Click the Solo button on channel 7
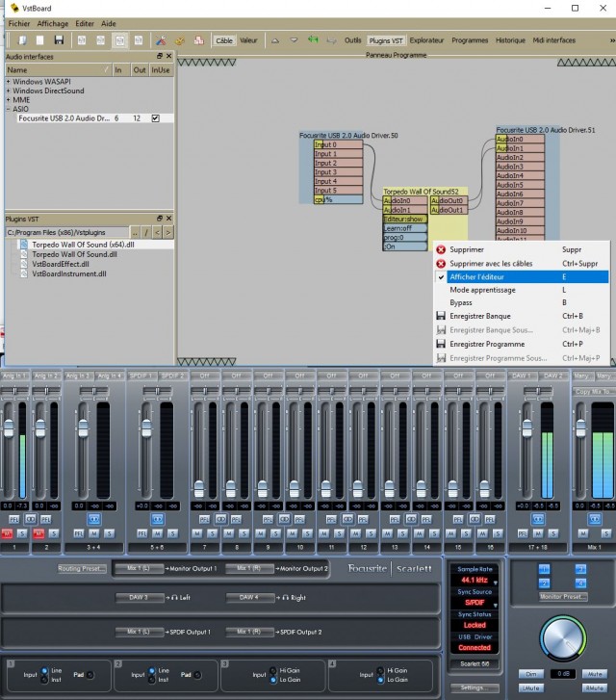 (214, 532)
